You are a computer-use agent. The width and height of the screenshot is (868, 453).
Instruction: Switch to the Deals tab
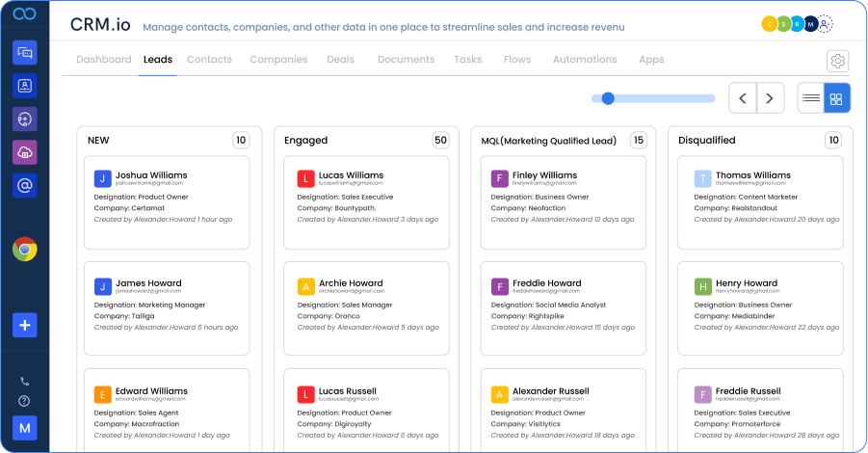(x=340, y=60)
